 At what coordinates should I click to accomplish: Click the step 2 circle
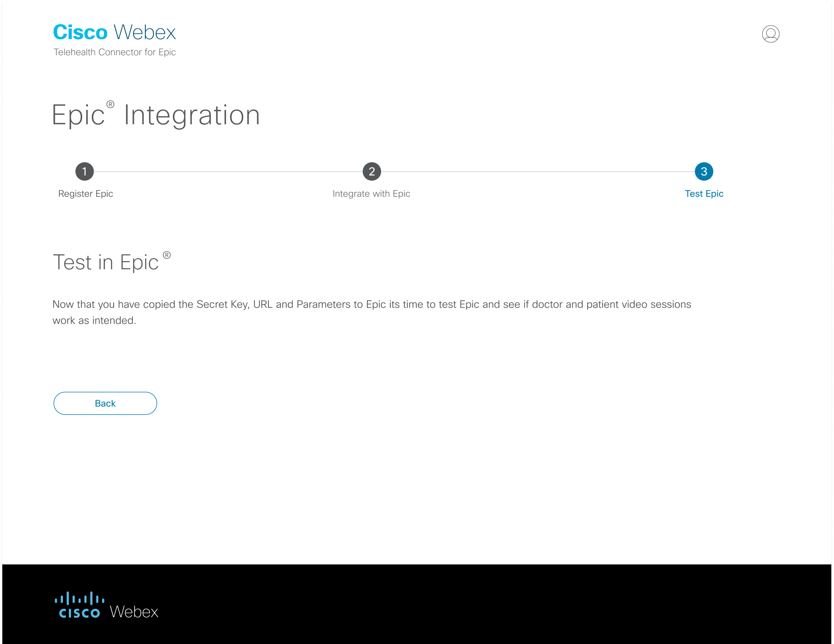[x=372, y=171]
